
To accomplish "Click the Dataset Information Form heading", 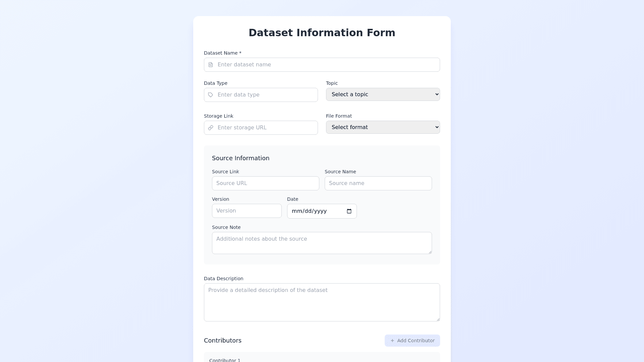I will [x=322, y=33].
